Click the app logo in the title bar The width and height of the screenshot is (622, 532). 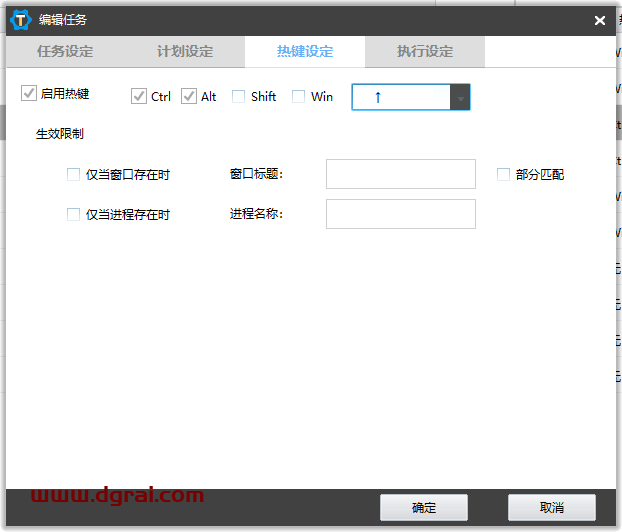tap(21, 20)
